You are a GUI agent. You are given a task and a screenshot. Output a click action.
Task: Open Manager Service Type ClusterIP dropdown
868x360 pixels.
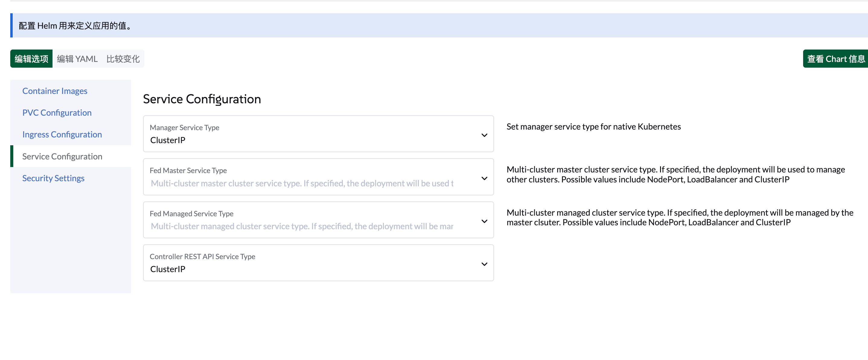coord(303,134)
